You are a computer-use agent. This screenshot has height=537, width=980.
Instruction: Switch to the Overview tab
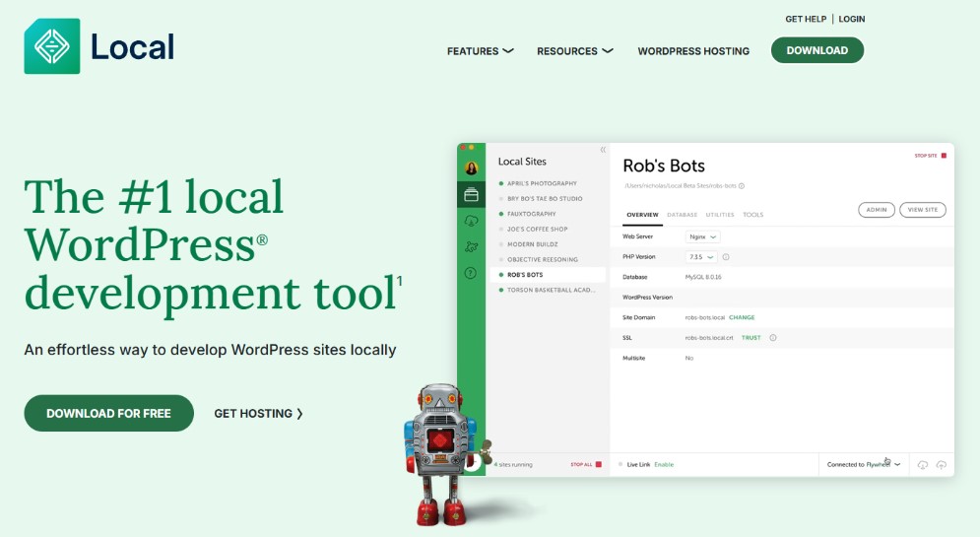click(x=642, y=215)
